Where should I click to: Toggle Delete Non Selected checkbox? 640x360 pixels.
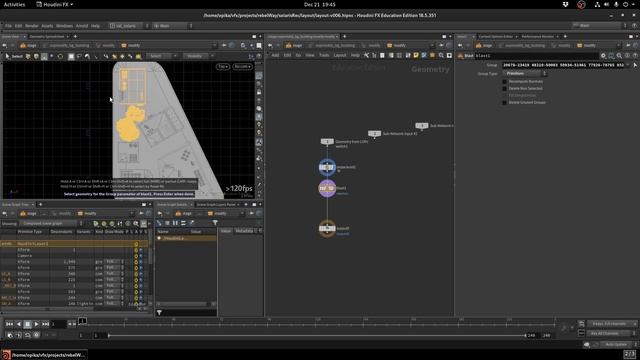click(x=504, y=88)
